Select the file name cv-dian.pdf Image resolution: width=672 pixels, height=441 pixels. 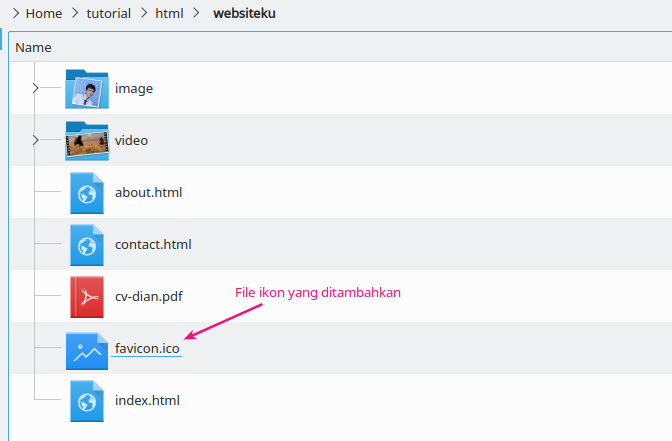[149, 297]
